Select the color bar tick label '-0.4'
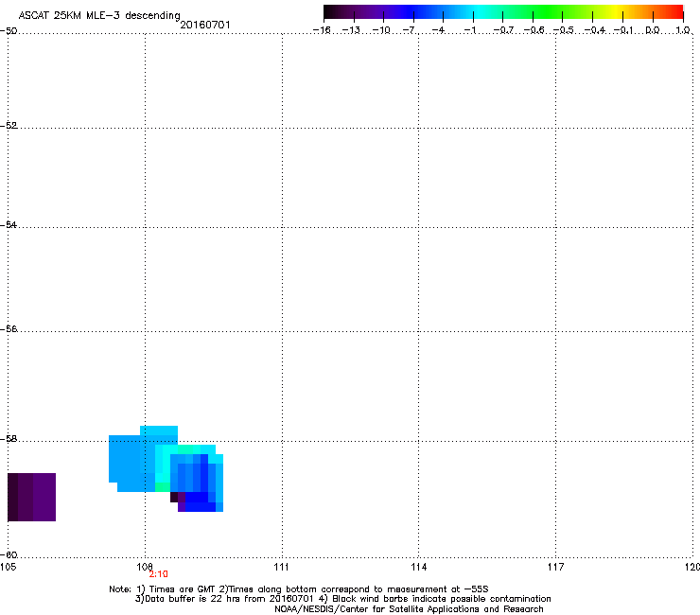The width and height of the screenshot is (700, 615). pyautogui.click(x=595, y=30)
